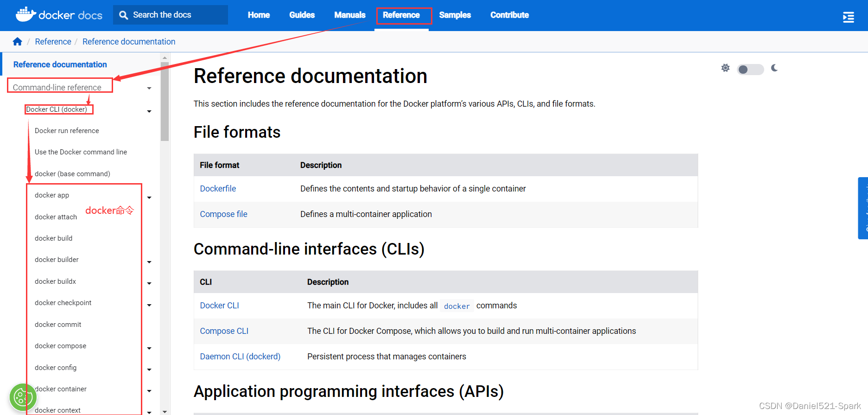The image size is (868, 415).
Task: Click 'Application programming interfaces (APIs)' heading
Action: (348, 391)
